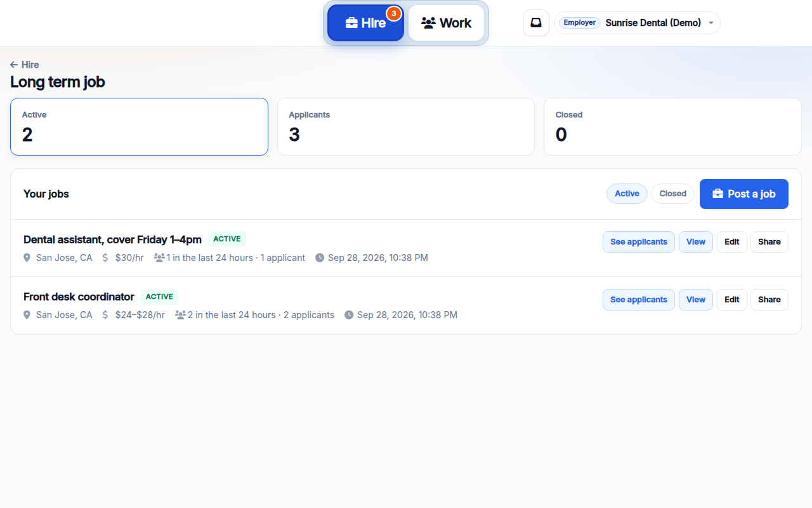Click the location pin icon beside San Jose in Dental assistant row

[x=27, y=258]
